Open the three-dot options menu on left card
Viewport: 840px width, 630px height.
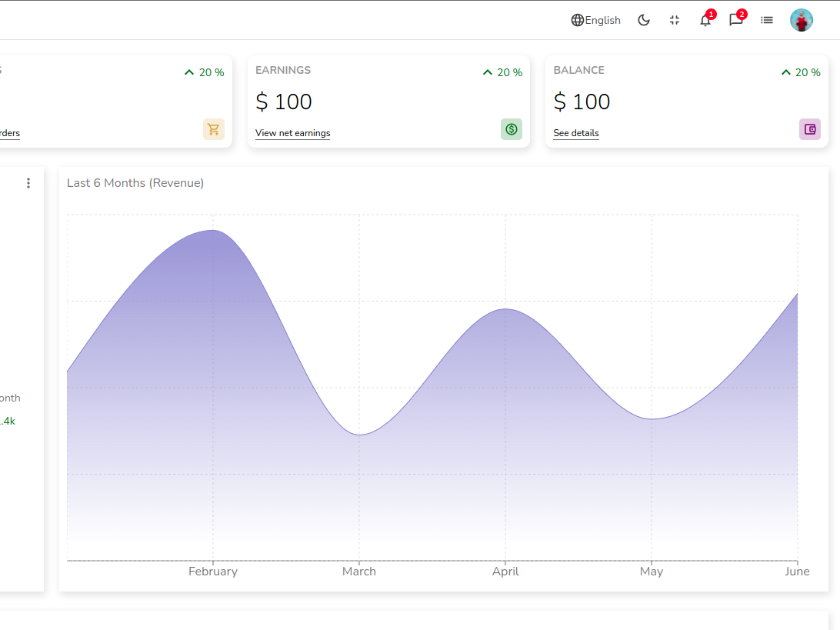[x=28, y=183]
